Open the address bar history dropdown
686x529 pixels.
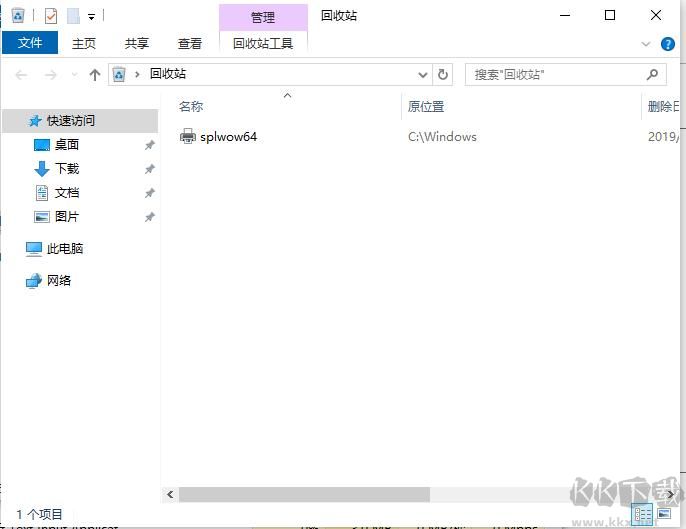(x=423, y=75)
